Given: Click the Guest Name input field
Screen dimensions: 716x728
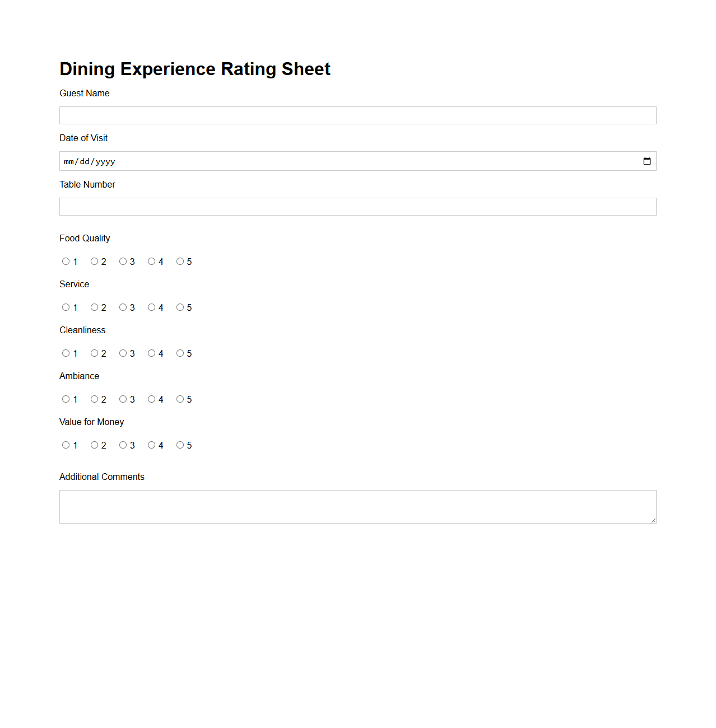Looking at the screenshot, I should point(357,115).
